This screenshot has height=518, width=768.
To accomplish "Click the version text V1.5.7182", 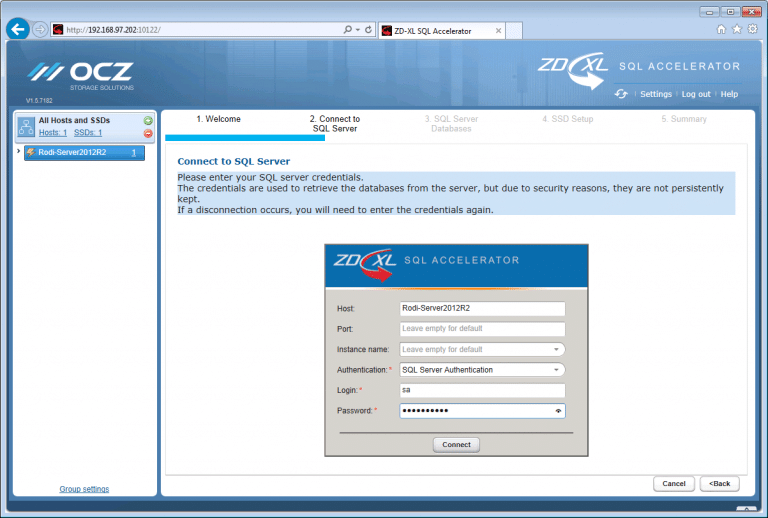I will coord(39,100).
